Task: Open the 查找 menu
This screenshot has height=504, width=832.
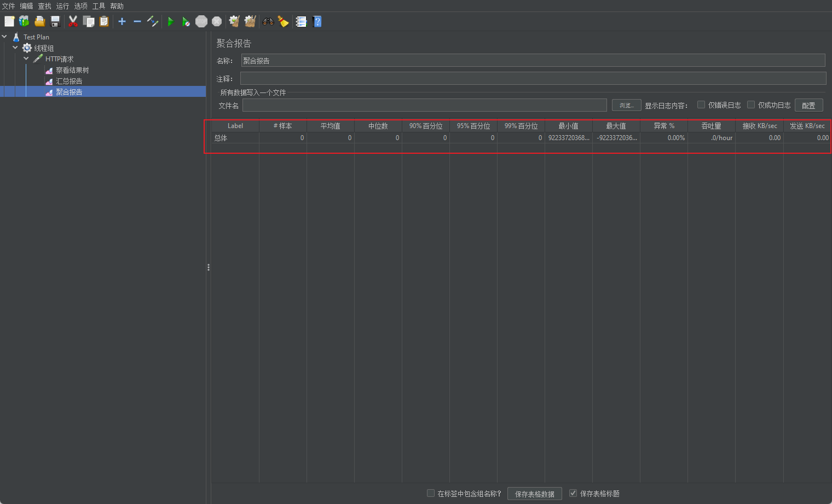Action: 44,6
